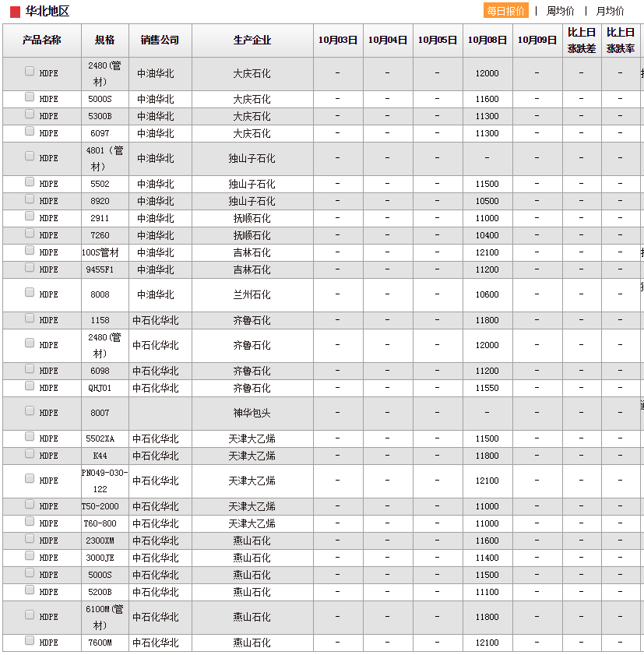Screen dimensions: 644x655
Task: Click the 比上日涨跌差 column header
Action: pos(582,40)
